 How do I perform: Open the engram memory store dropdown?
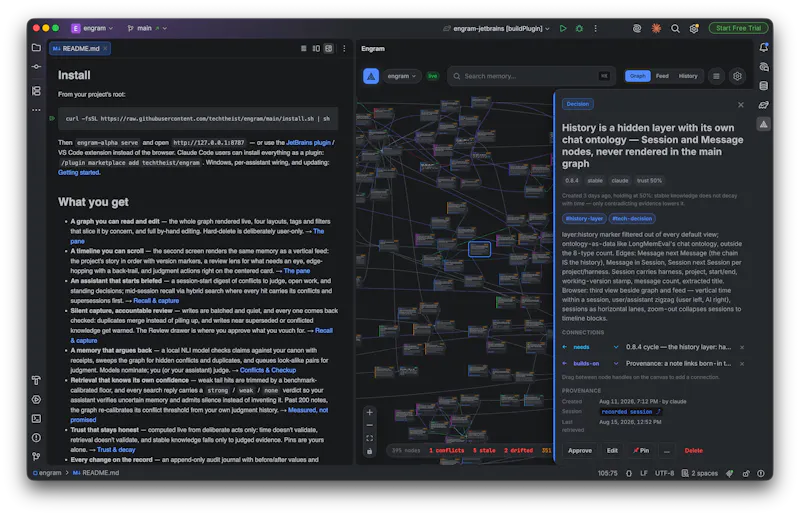[x=402, y=76]
